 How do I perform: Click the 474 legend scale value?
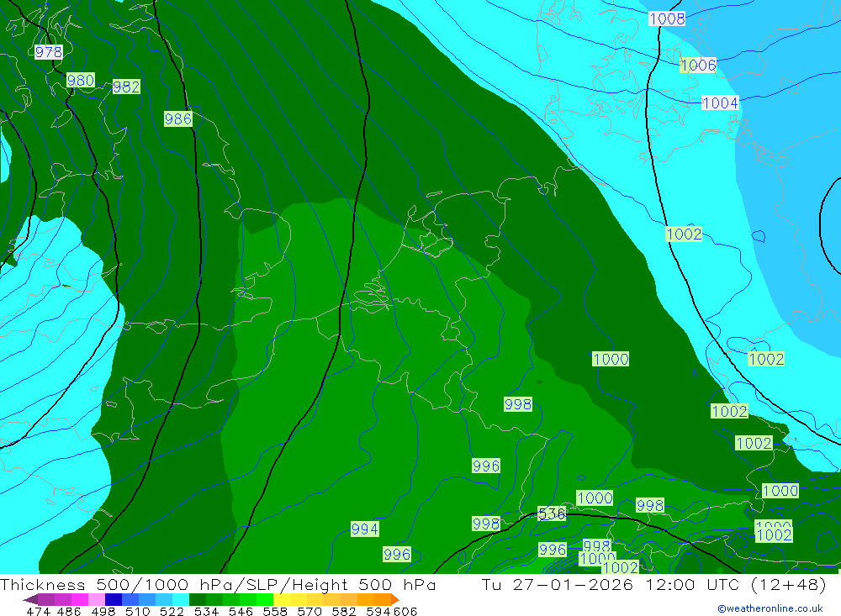[38, 612]
